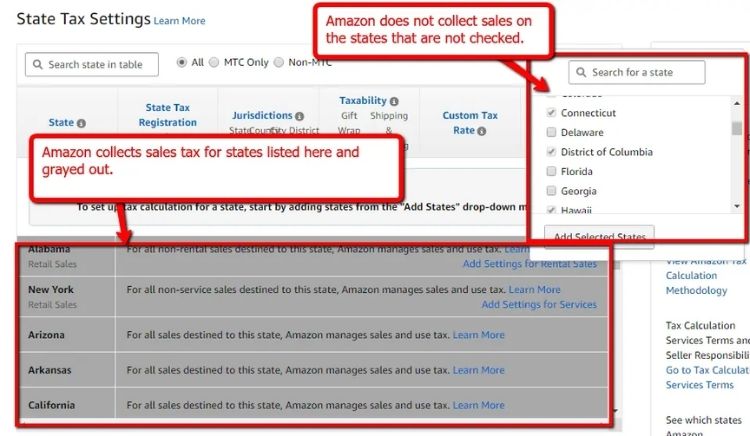Tick the Georgia checkbox
The height and width of the screenshot is (436, 750).
point(551,191)
